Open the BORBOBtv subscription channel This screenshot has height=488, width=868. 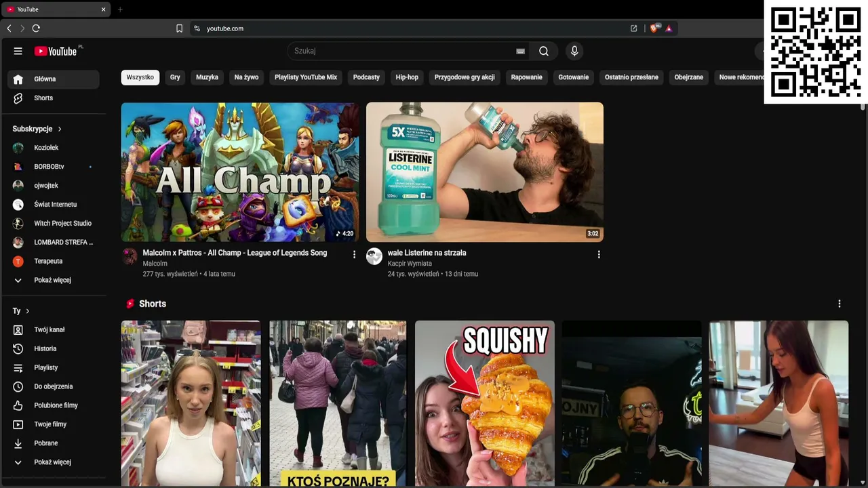(x=54, y=166)
